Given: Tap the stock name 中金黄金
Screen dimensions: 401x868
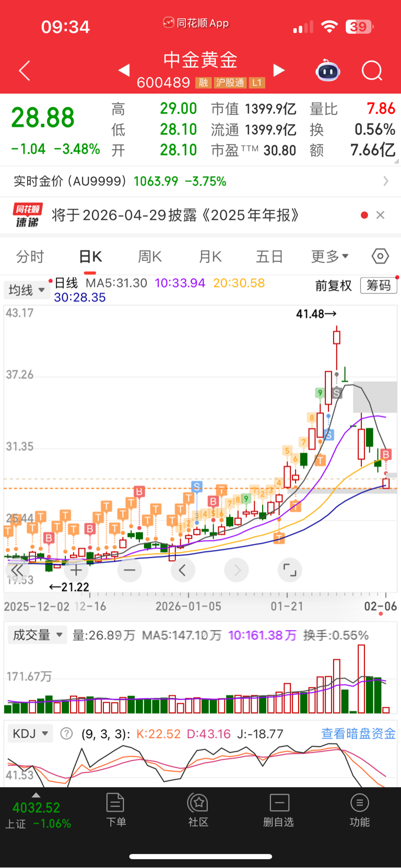Looking at the screenshot, I should point(200,60).
